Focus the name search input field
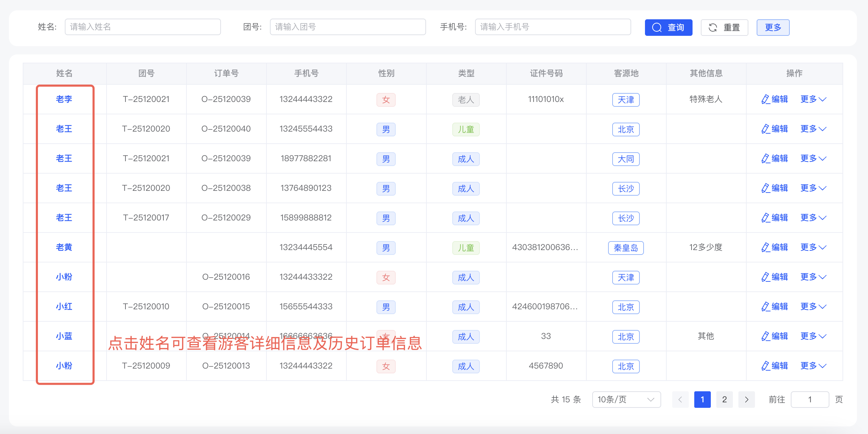The image size is (868, 434). pyautogui.click(x=142, y=27)
